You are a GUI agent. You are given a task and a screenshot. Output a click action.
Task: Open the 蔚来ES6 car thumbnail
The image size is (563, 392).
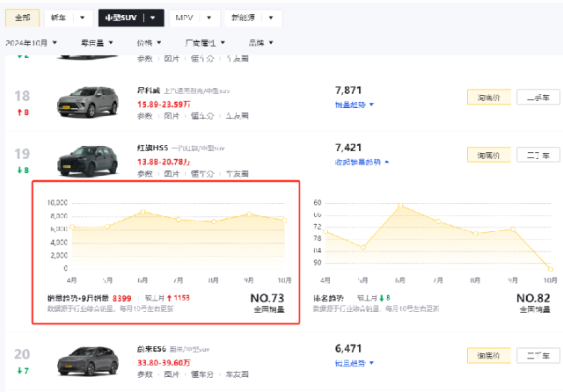click(x=88, y=361)
